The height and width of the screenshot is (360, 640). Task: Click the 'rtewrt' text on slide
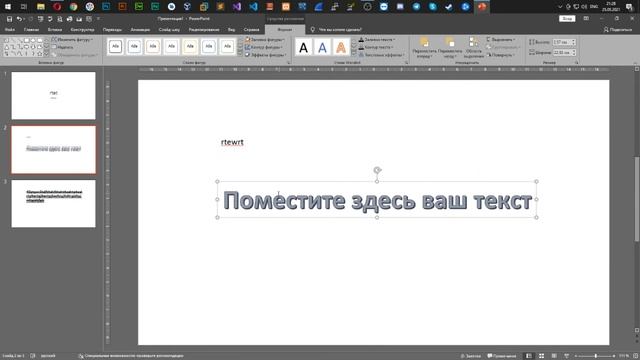point(232,142)
